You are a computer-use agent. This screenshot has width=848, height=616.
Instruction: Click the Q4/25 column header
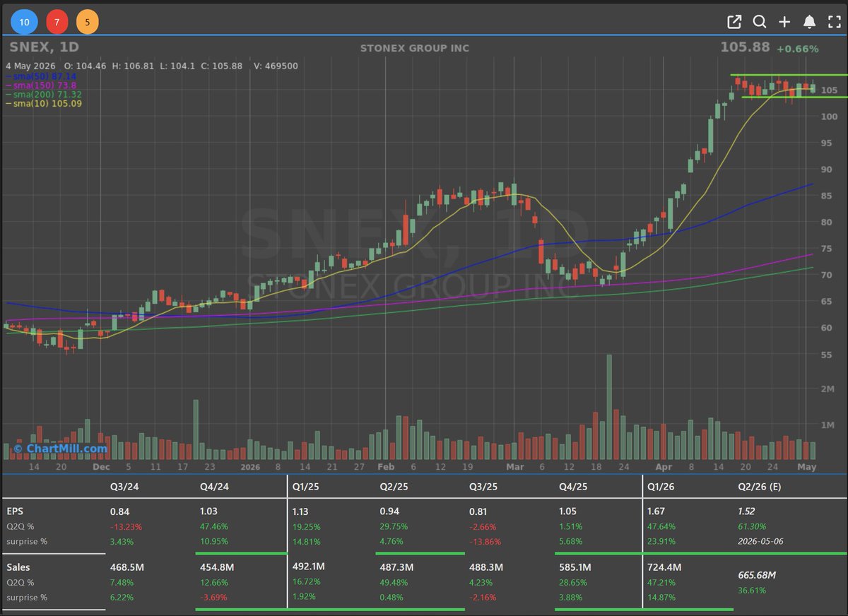(572, 487)
